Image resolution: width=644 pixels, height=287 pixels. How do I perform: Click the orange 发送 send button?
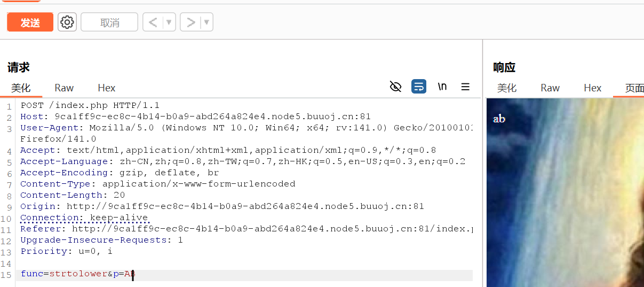tap(30, 22)
